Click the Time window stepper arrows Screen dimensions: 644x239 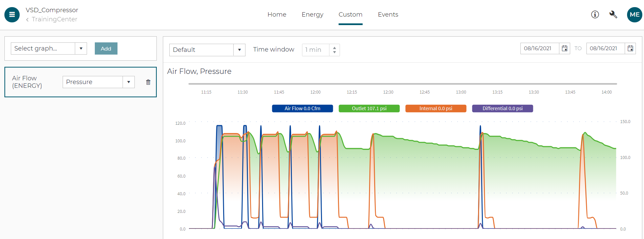[x=335, y=50]
